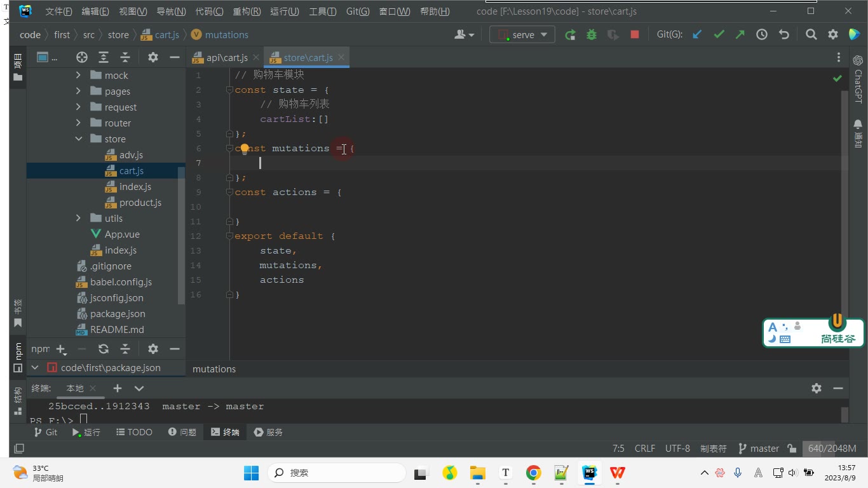
Task: Select opened file target icon in project panel
Action: tap(82, 57)
